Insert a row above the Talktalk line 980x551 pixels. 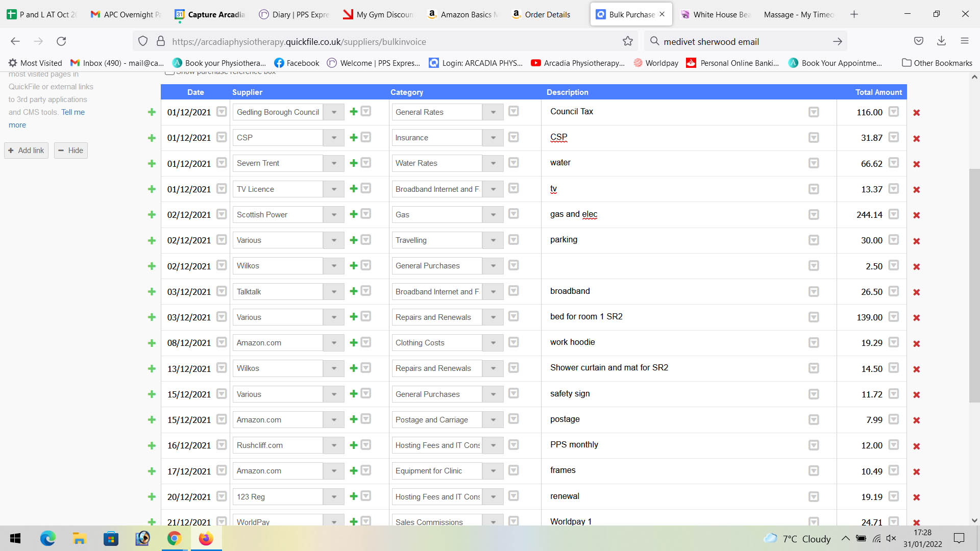click(152, 292)
